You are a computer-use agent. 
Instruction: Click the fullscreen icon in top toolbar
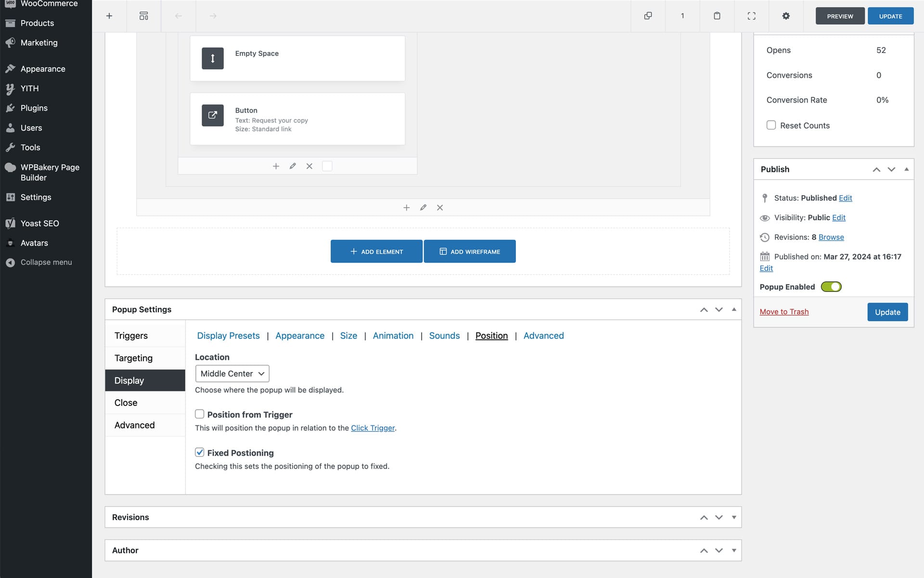coord(751,16)
